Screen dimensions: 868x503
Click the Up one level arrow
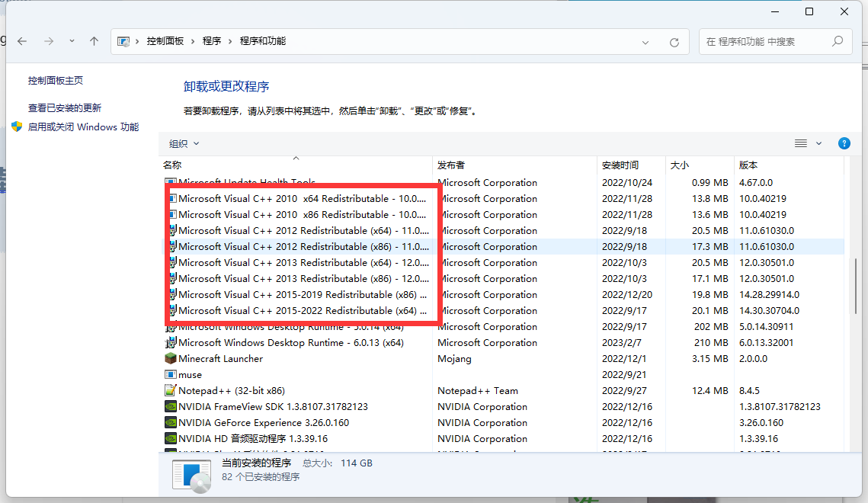[94, 41]
